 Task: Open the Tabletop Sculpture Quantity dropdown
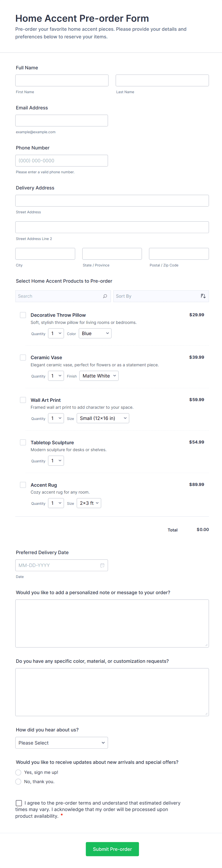[56, 461]
